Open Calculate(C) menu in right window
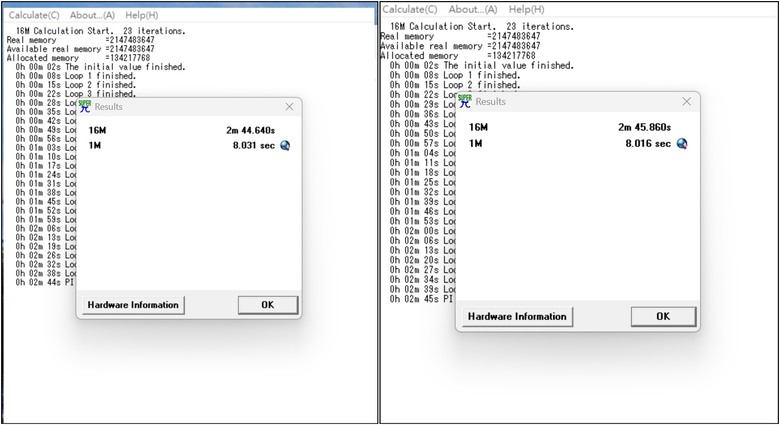Viewport: 780px width, 425px height. click(410, 9)
